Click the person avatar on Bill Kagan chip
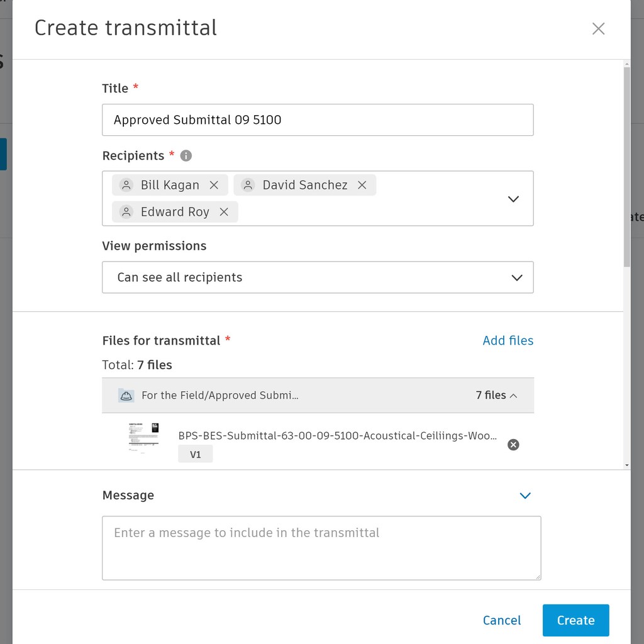Image resolution: width=644 pixels, height=644 pixels. [x=125, y=184]
